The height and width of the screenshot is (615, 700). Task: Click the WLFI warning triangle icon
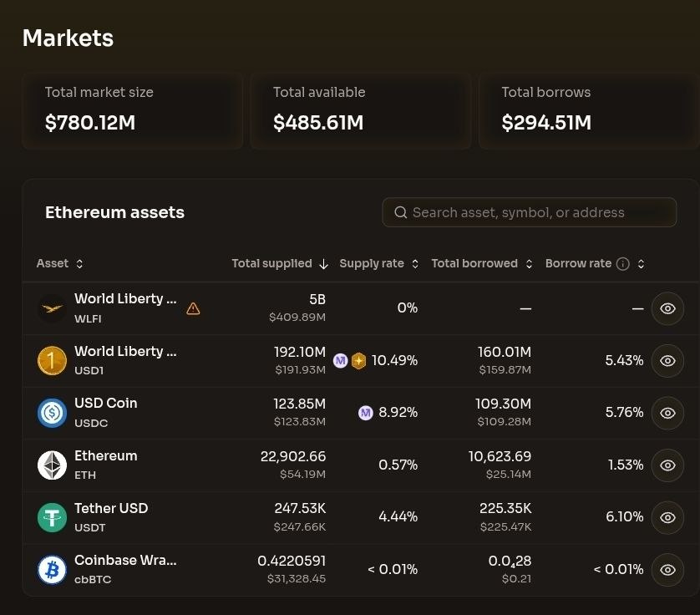point(193,308)
